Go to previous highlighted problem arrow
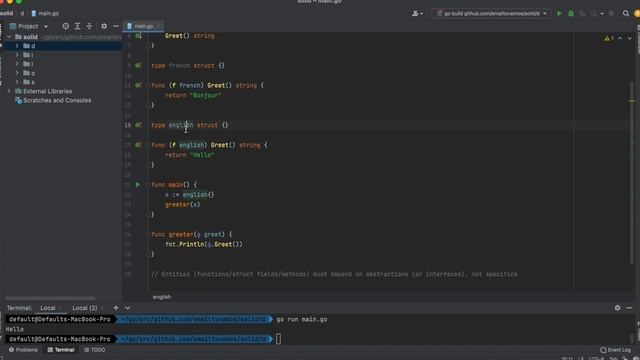 (x=620, y=38)
